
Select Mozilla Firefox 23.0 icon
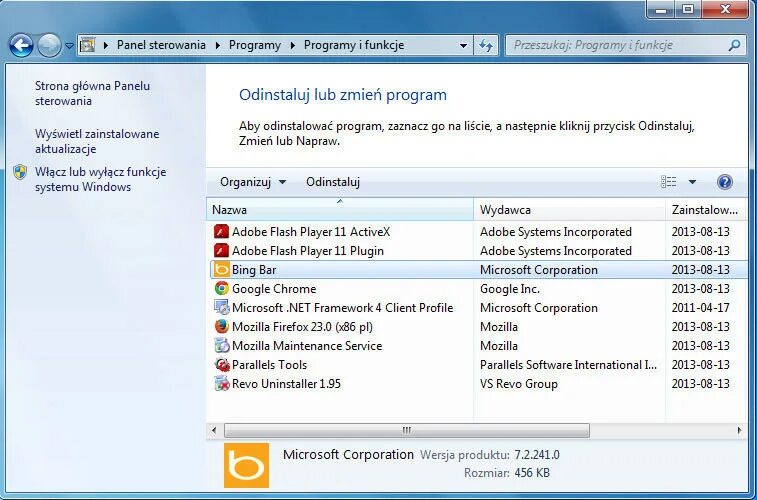(x=221, y=326)
